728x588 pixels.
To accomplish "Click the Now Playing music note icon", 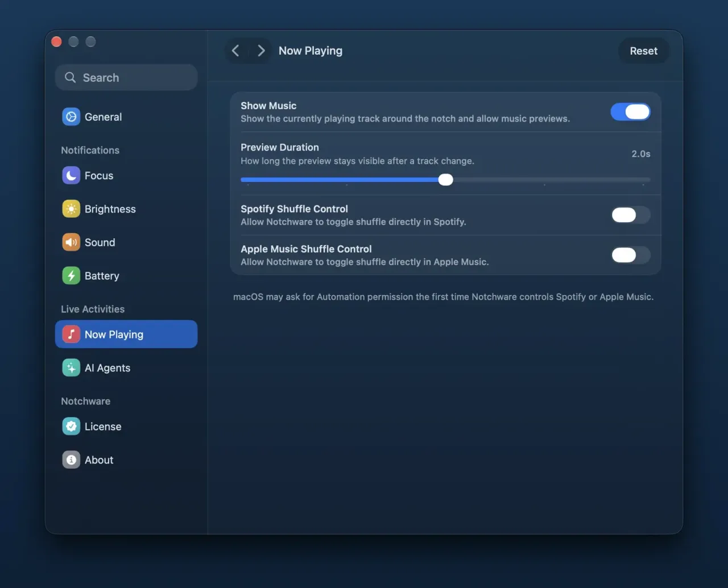I will pos(71,334).
